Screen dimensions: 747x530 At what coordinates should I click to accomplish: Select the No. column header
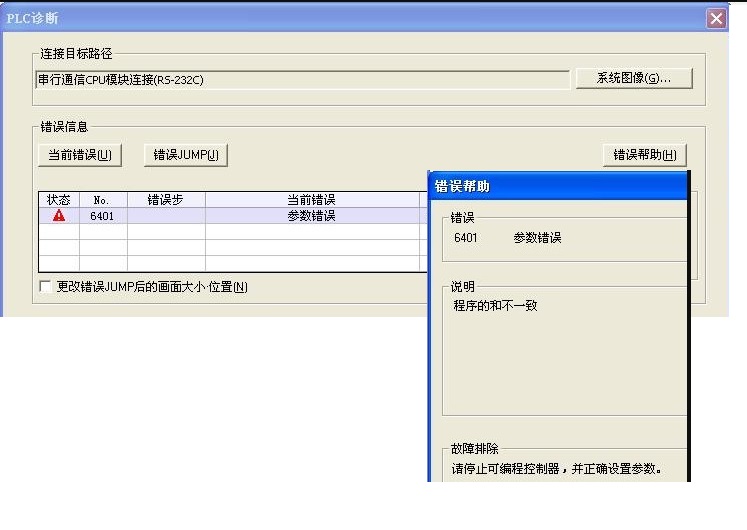(x=102, y=200)
